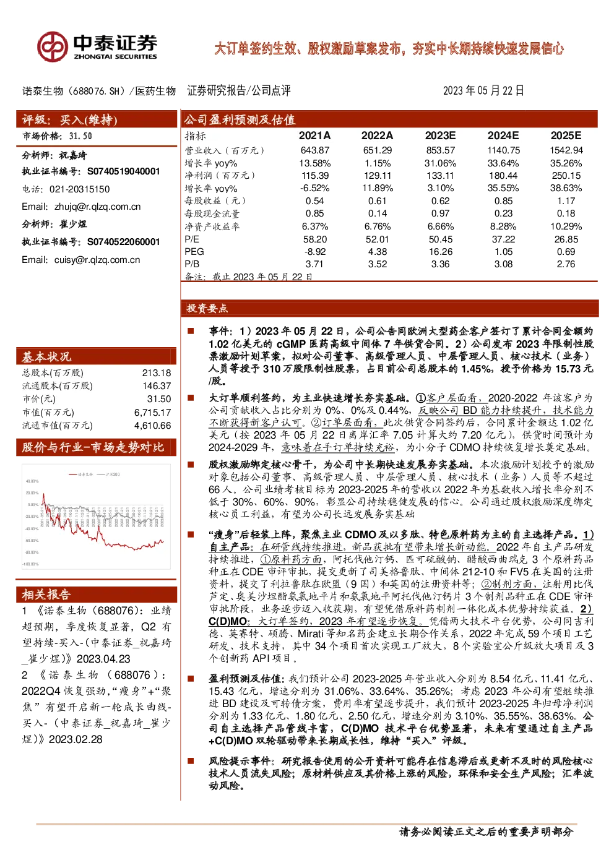
Task: Select P/E value 58.20
Action: 315,239
